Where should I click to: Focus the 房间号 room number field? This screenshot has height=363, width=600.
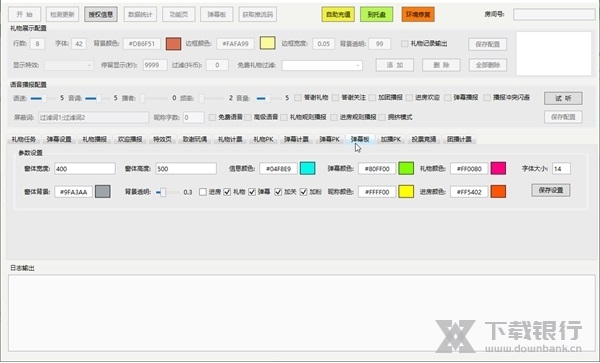click(x=554, y=14)
